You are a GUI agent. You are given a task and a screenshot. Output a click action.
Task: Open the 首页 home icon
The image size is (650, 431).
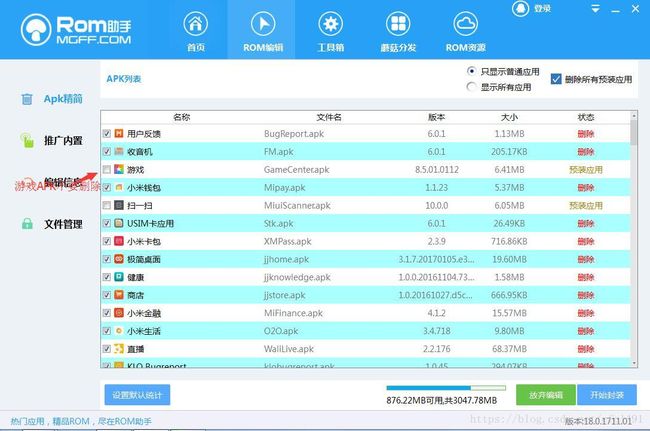(196, 24)
